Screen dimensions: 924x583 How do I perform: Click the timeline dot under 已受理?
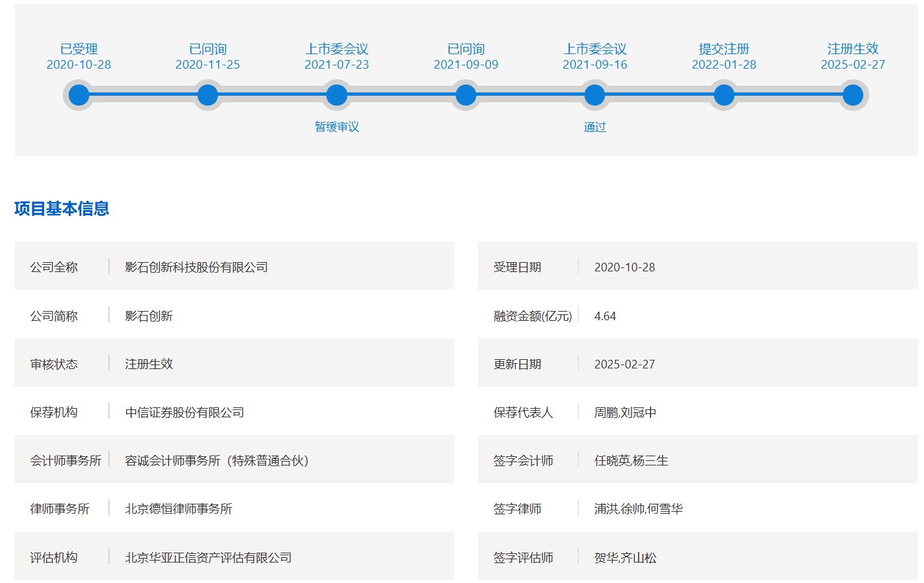tap(79, 95)
